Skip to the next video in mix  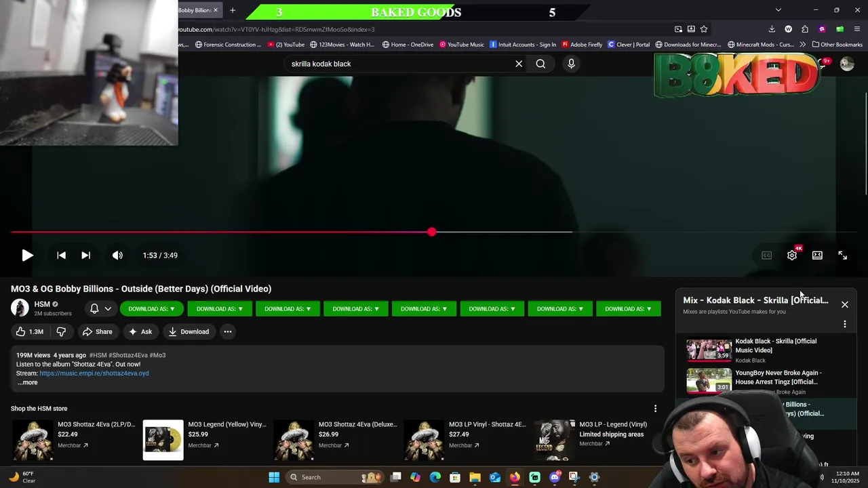coord(85,256)
